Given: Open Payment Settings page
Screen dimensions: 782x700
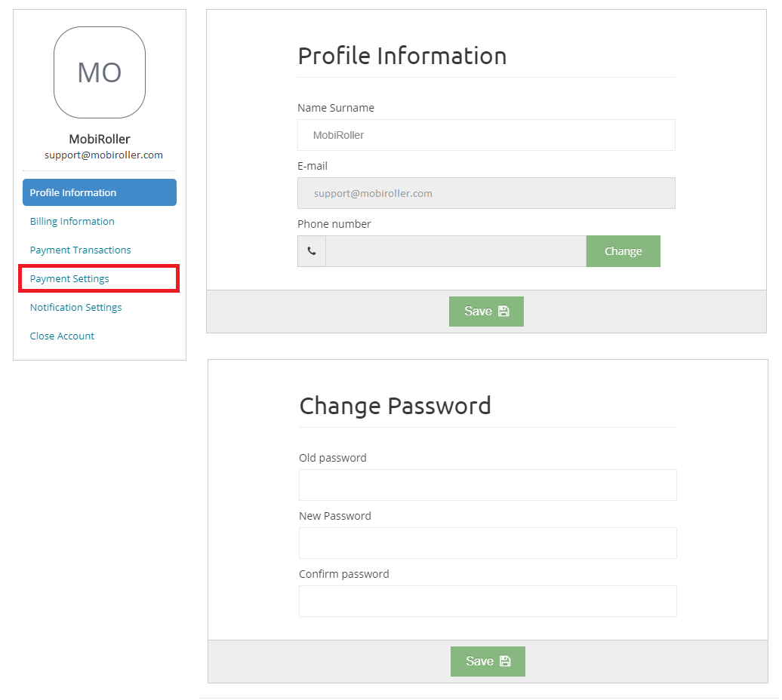Looking at the screenshot, I should pyautogui.click(x=69, y=278).
